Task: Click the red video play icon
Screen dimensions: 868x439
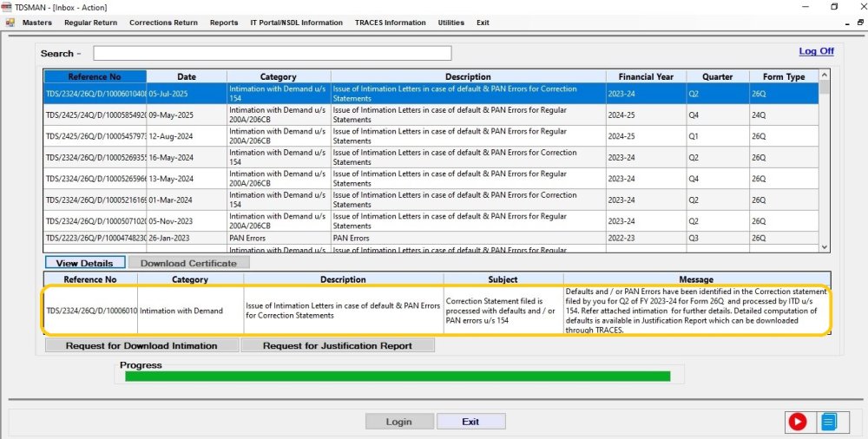Action: tap(797, 422)
